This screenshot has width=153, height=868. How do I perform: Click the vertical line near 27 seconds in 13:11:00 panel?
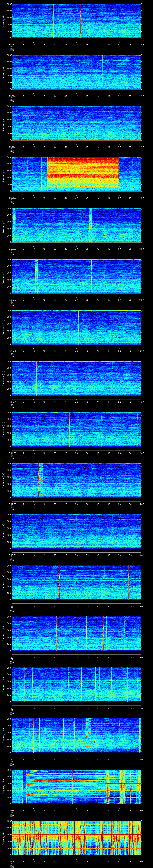(70, 429)
